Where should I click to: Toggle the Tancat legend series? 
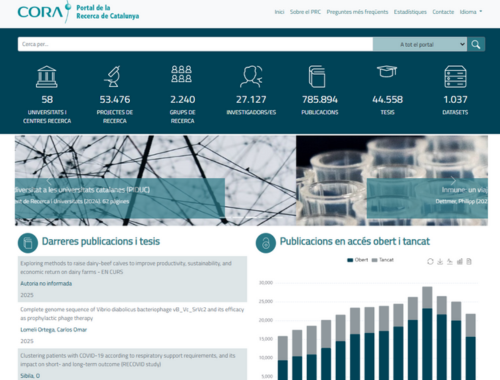coord(383,260)
